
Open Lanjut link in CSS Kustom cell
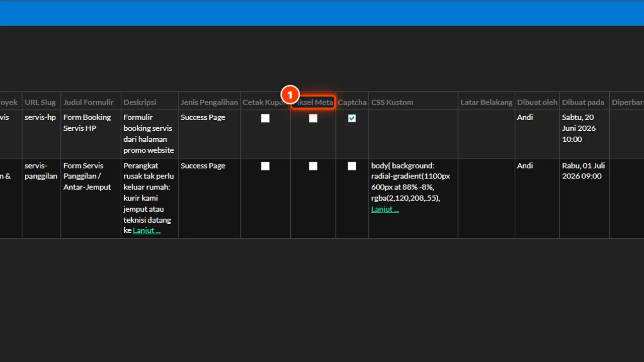point(385,209)
